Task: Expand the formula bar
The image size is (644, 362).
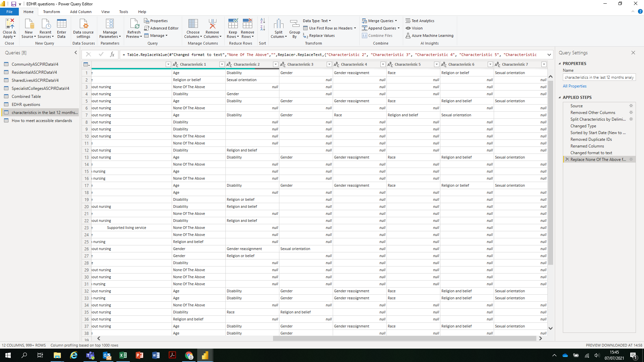Action: [x=549, y=55]
